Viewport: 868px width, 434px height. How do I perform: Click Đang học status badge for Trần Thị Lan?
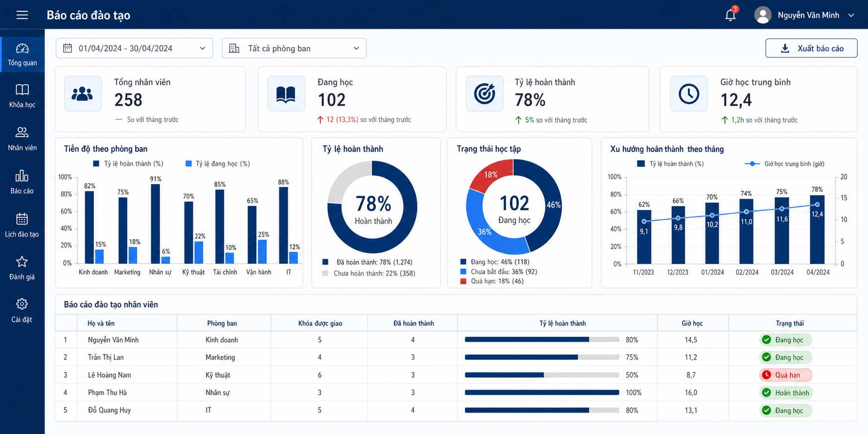click(x=785, y=357)
